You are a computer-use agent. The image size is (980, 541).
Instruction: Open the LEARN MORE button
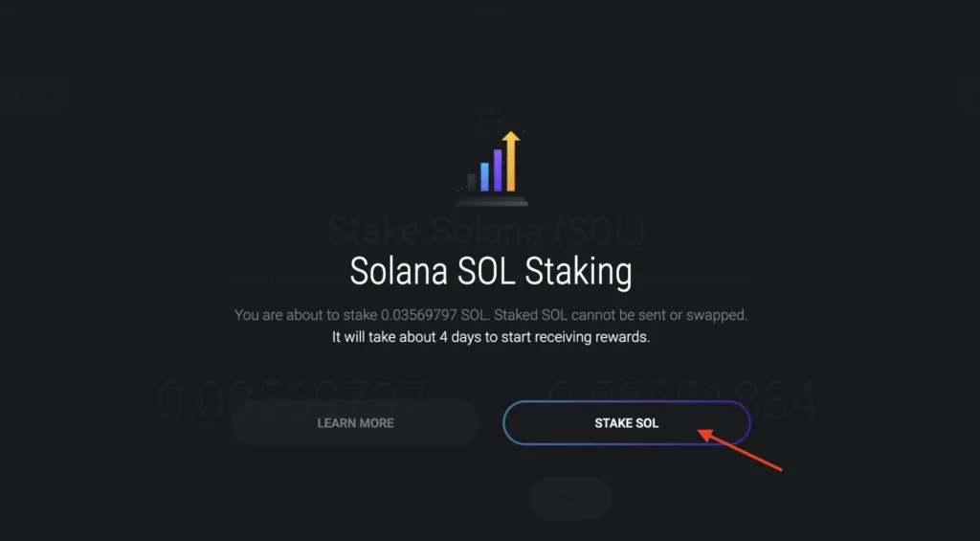tap(355, 423)
